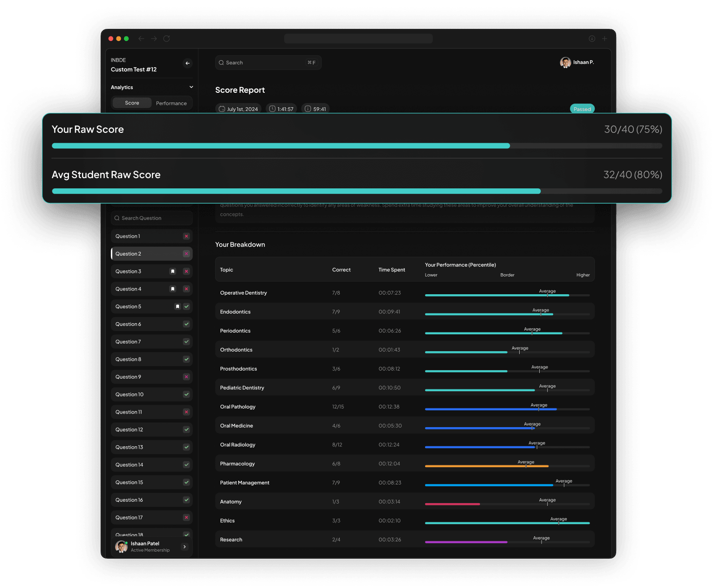Click the download icon in title bar
Screen dimensions: 714x588
[592, 39]
